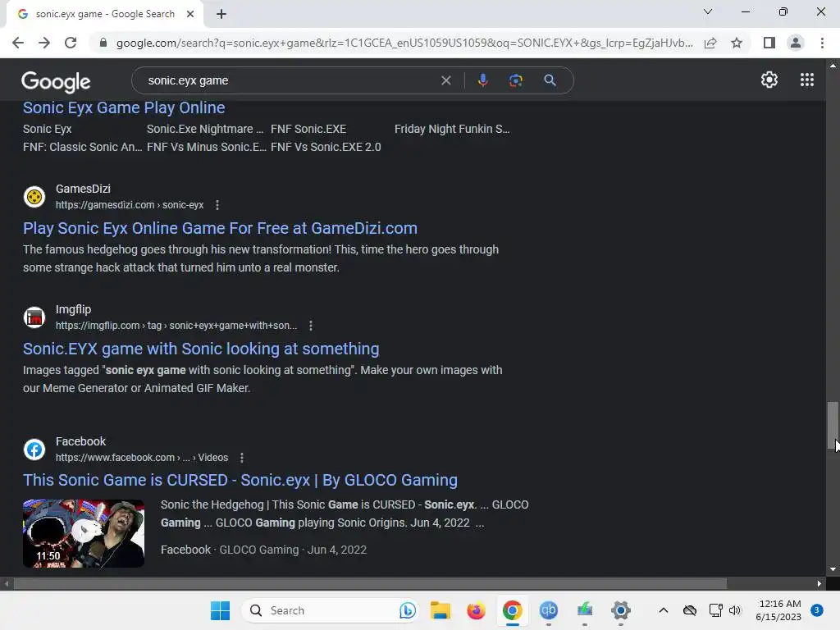The width and height of the screenshot is (840, 630).
Task: Click the Imgflip site favicon
Action: [x=34, y=317]
